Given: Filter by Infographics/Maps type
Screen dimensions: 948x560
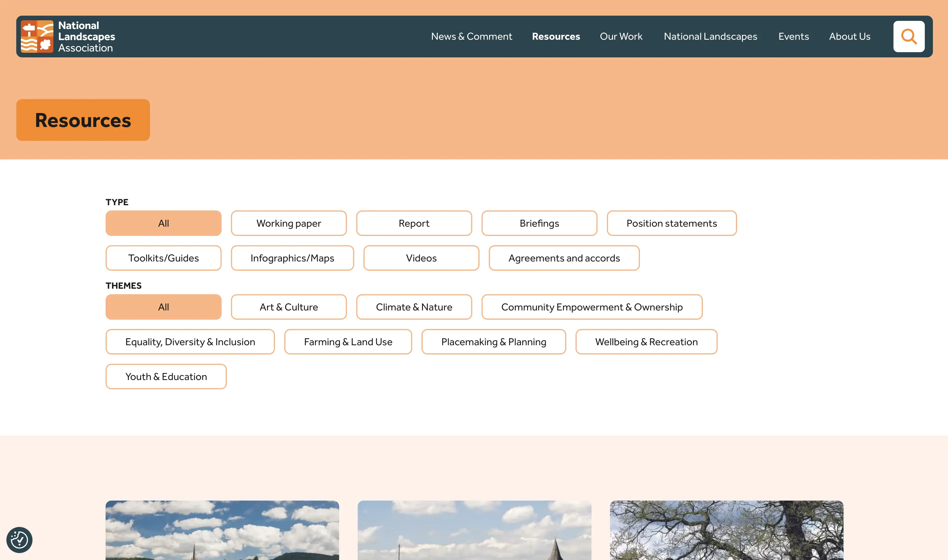Looking at the screenshot, I should click(292, 258).
